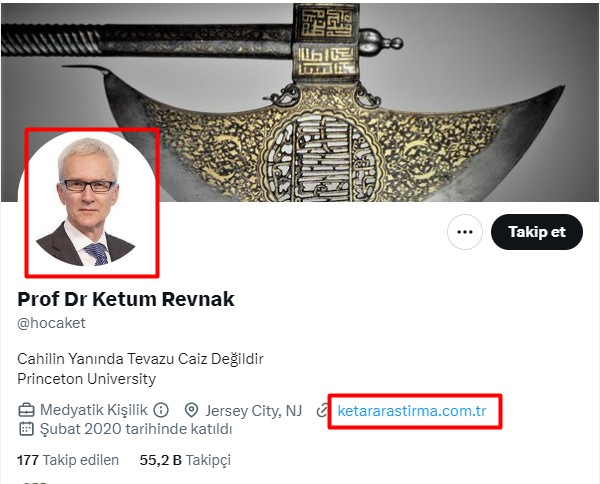Screen dimensions: 600x484
Task: Open the ketararastirma.com.tr website link
Action: pyautogui.click(x=412, y=411)
